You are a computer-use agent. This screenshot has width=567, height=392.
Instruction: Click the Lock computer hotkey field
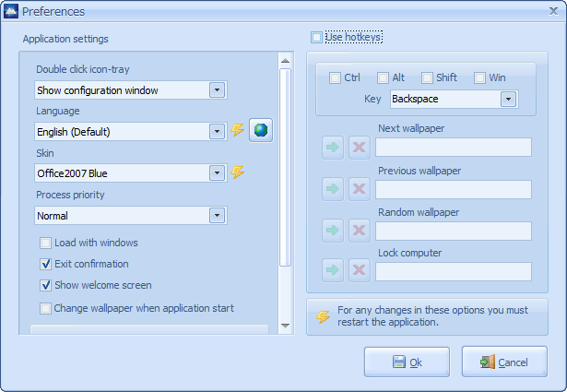click(x=454, y=271)
